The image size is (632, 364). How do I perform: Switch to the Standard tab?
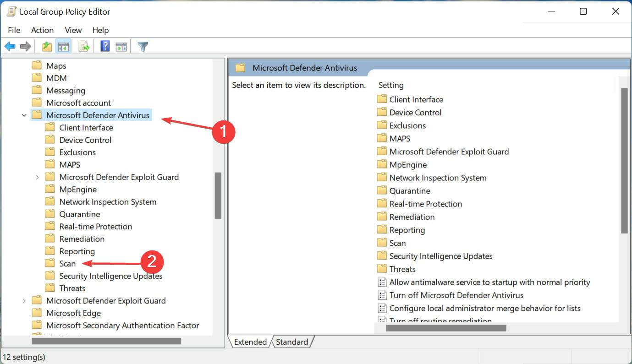tap(292, 342)
